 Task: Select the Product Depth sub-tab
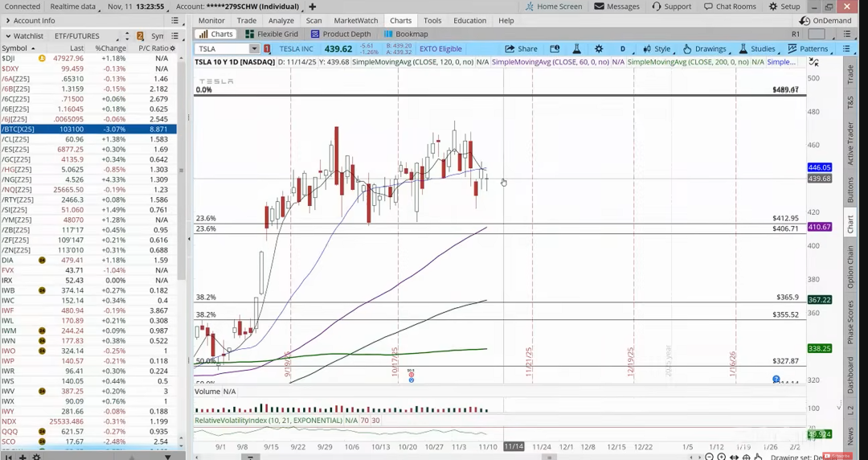[341, 34]
